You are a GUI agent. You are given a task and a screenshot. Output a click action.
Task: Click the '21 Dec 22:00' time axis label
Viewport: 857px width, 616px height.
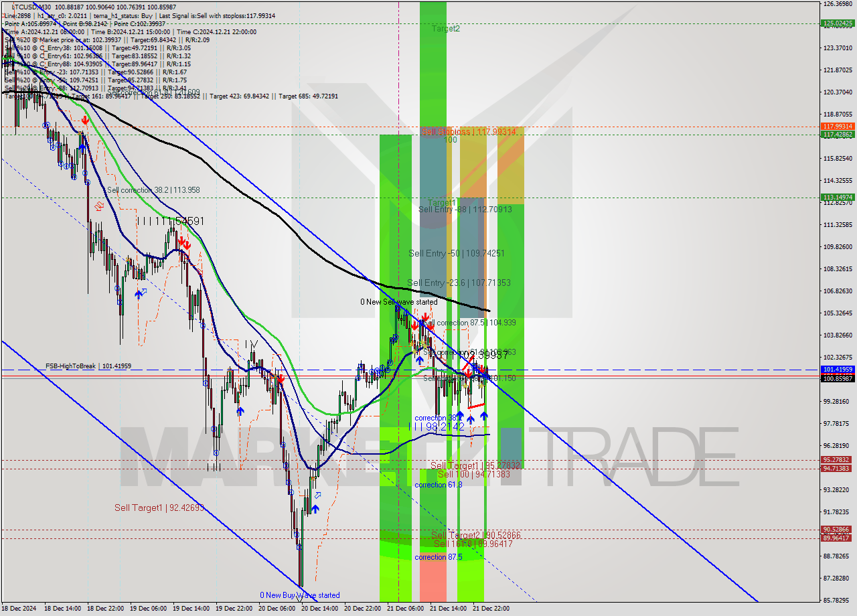pos(491,609)
